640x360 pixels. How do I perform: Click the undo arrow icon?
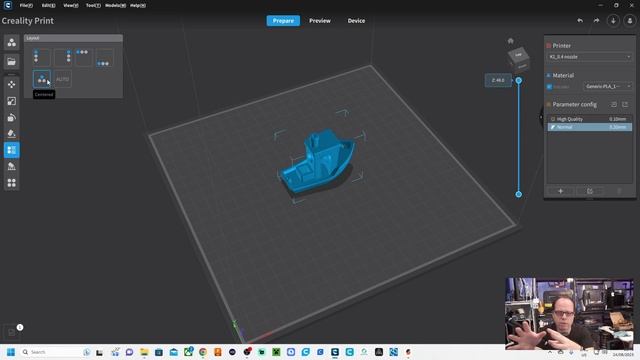click(x=580, y=20)
